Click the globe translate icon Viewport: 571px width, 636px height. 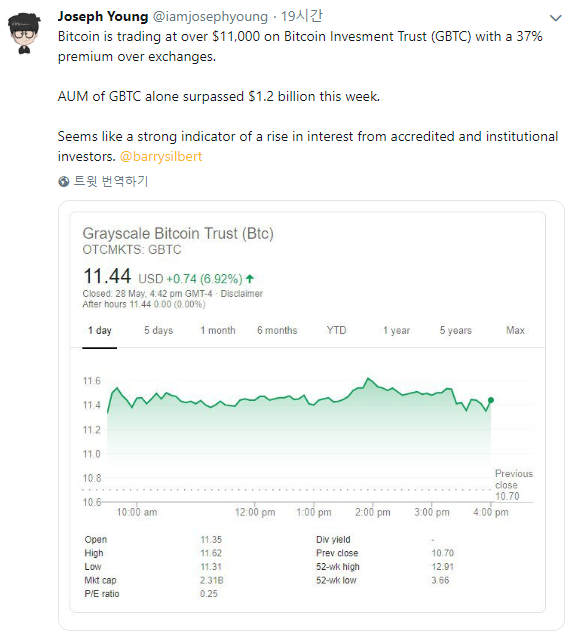point(64,181)
